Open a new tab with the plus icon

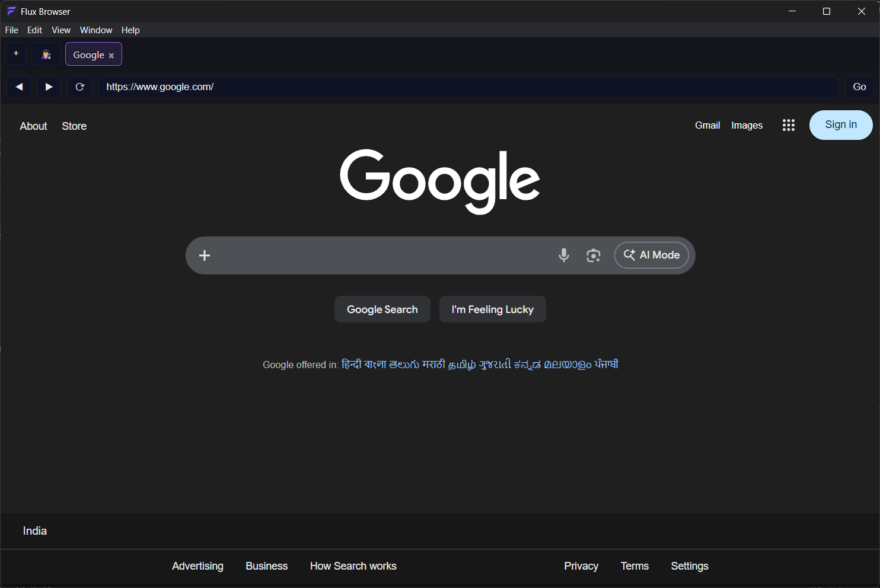15,53
